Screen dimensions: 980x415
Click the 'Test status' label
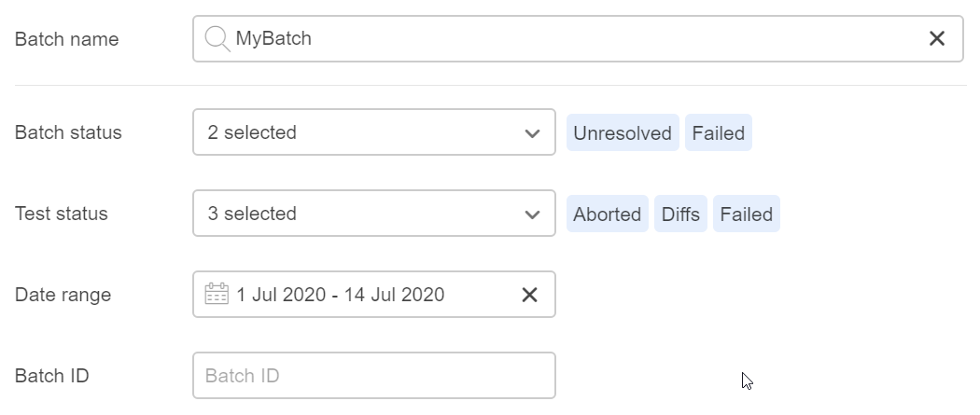click(x=62, y=214)
